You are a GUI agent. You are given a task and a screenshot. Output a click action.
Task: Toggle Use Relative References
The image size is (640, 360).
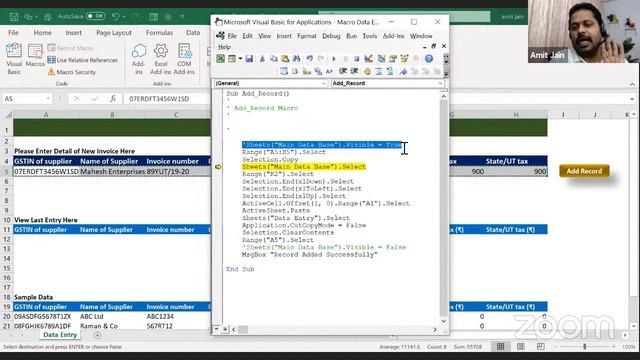click(x=83, y=60)
